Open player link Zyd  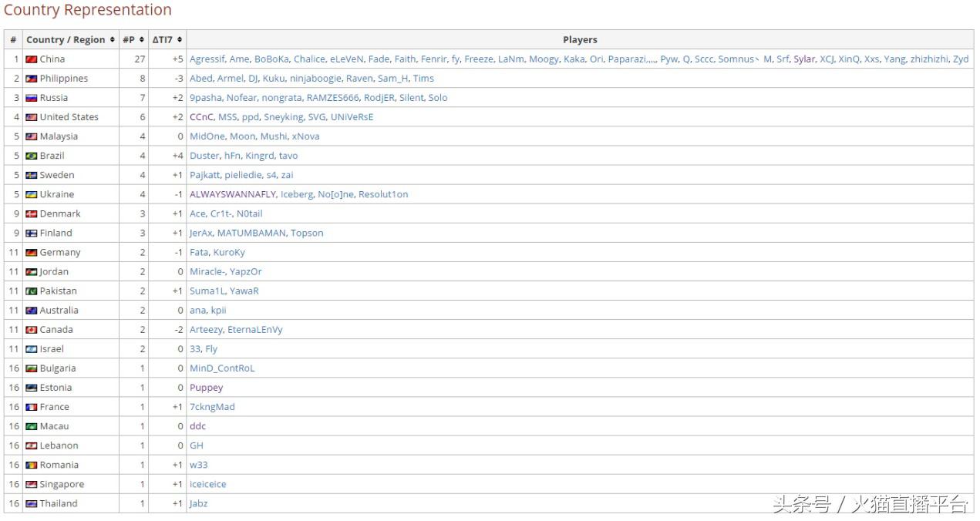(x=961, y=59)
